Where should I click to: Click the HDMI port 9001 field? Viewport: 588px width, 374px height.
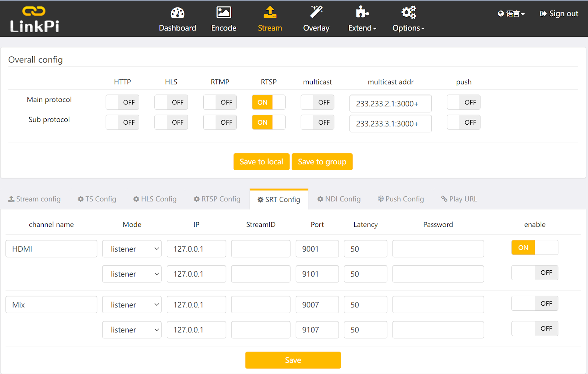click(317, 249)
